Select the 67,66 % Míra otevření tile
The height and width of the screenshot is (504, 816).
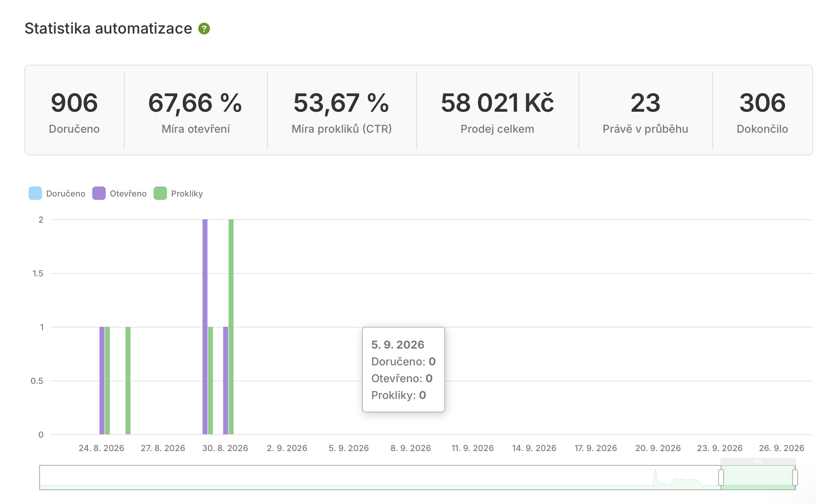(196, 110)
